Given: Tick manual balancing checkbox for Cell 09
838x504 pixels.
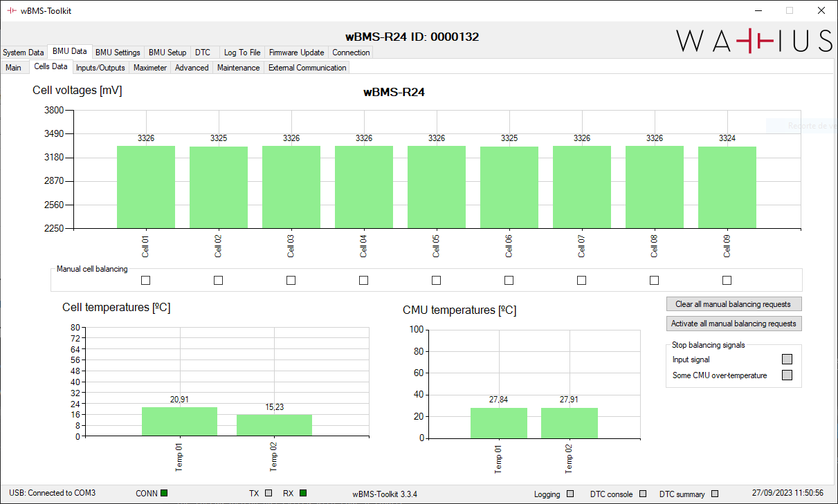Looking at the screenshot, I should 727,280.
